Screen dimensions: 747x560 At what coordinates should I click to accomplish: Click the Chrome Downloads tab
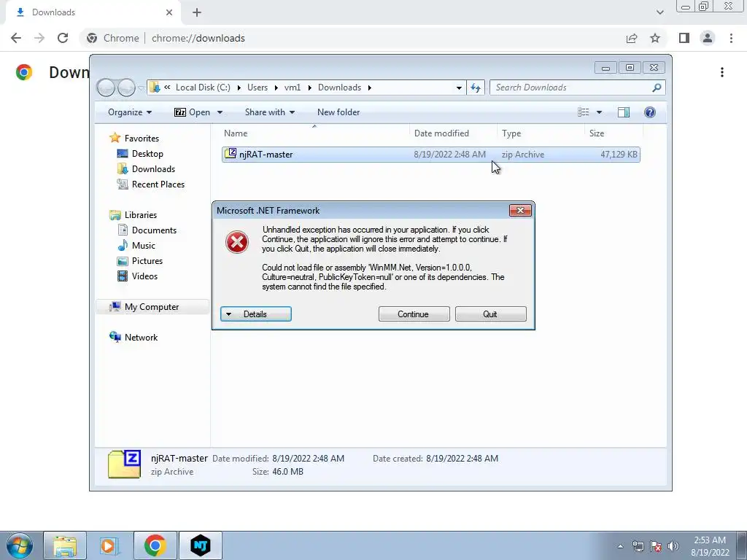[x=93, y=12]
